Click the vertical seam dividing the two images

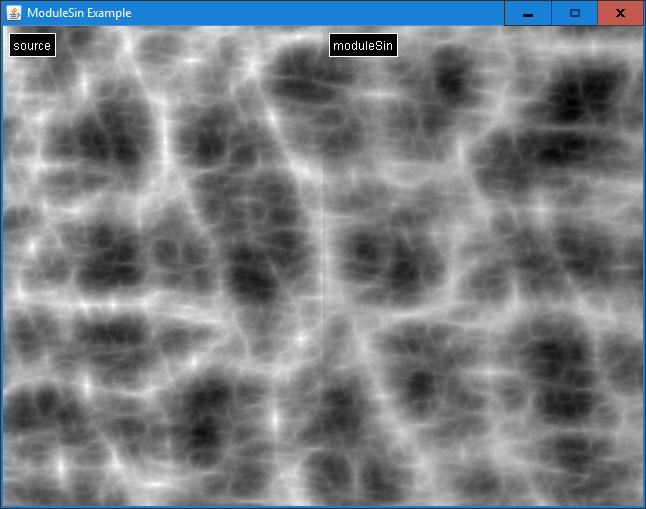tap(323, 265)
